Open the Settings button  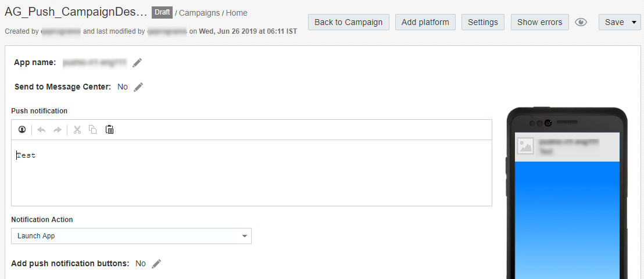point(482,22)
